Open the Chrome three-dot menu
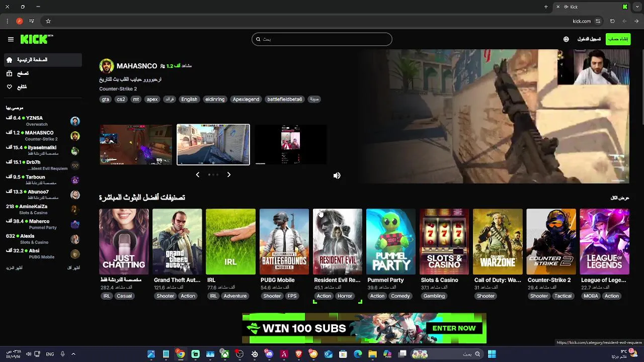Viewport: 644px width, 362px height. (7, 21)
